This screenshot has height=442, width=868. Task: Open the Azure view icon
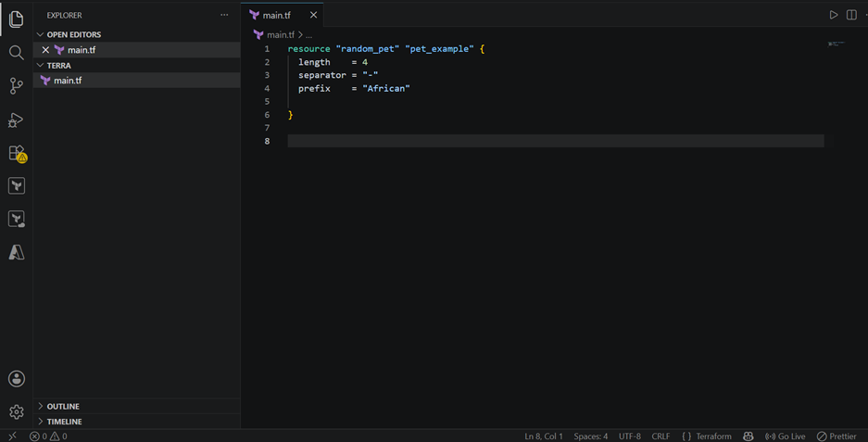pos(17,252)
